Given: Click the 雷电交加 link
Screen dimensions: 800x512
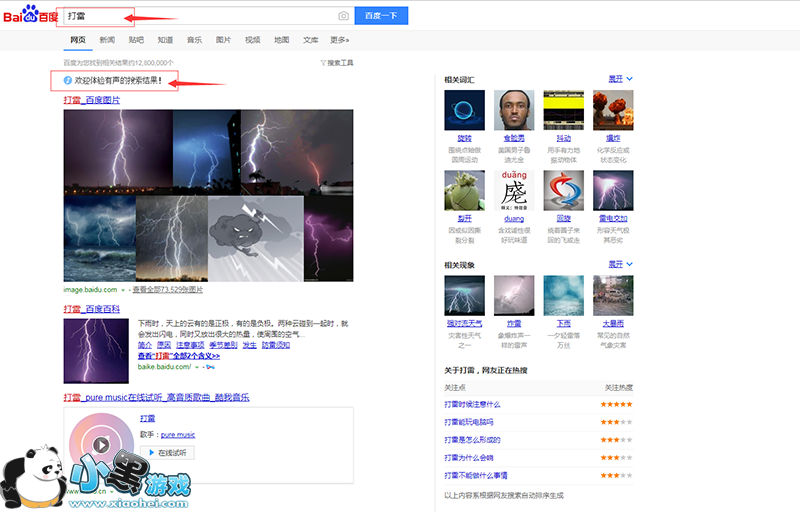Looking at the screenshot, I should [613, 218].
